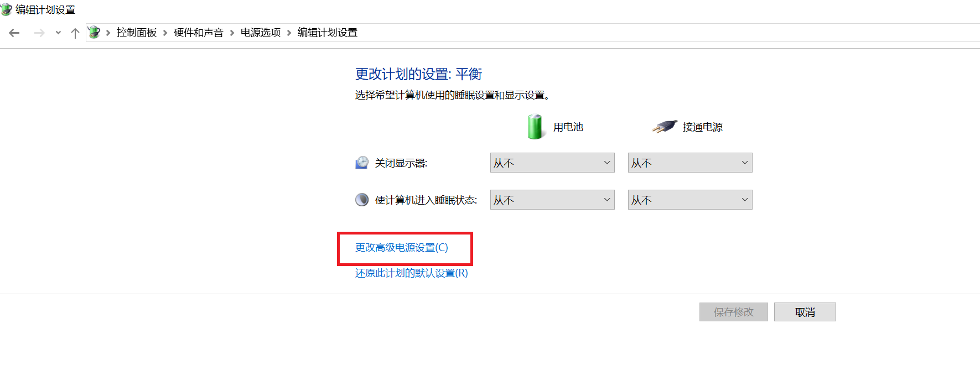The image size is (980, 370).
Task: Click the title bar power plan icon
Action: pos(6,9)
